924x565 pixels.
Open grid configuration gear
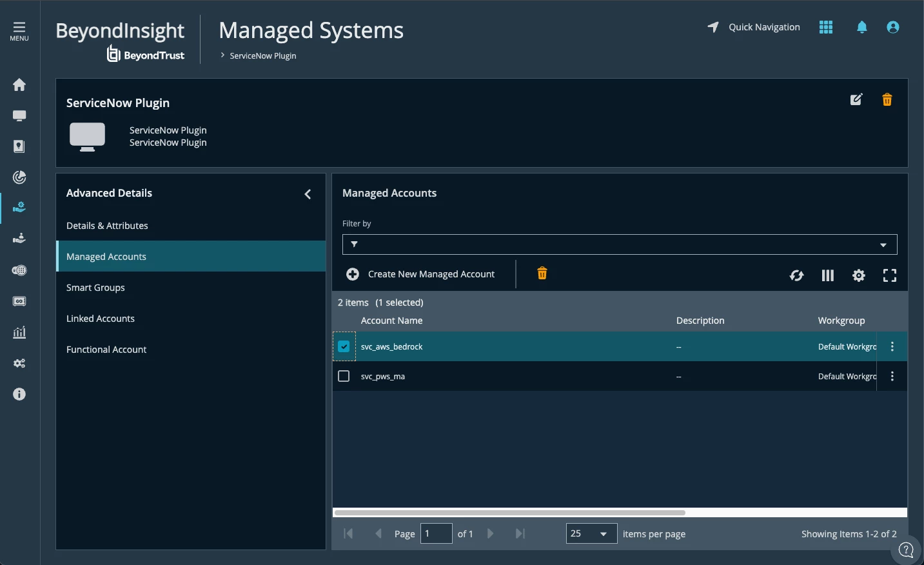pyautogui.click(x=859, y=275)
